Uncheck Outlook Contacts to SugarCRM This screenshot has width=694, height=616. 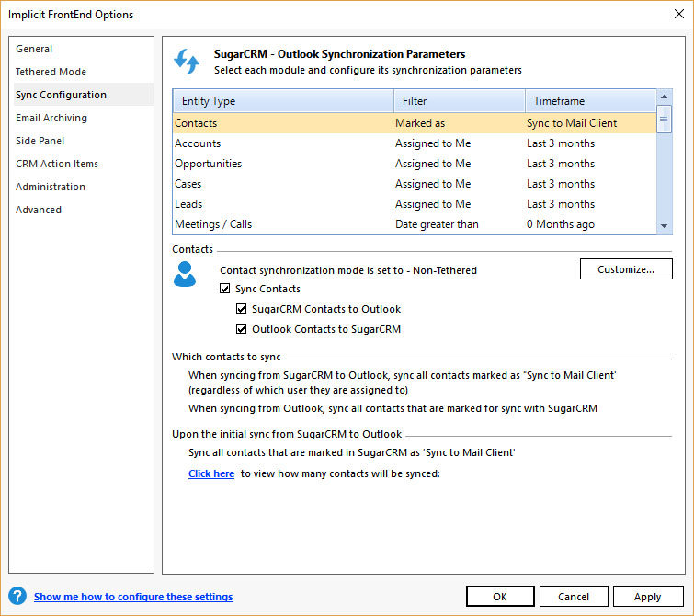(242, 329)
